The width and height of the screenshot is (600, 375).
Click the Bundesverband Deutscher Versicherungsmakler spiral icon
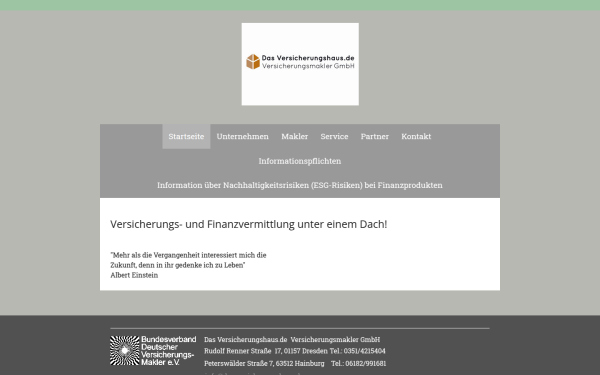tap(125, 351)
